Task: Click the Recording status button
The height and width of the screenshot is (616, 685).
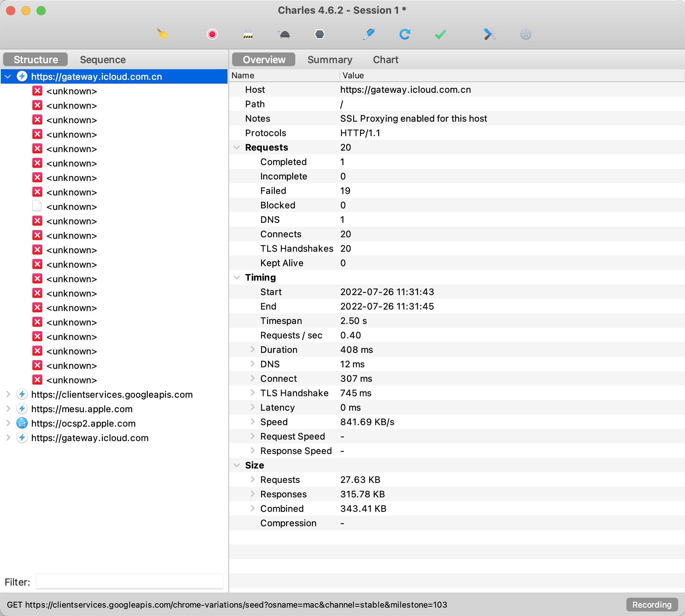Action: [x=652, y=605]
